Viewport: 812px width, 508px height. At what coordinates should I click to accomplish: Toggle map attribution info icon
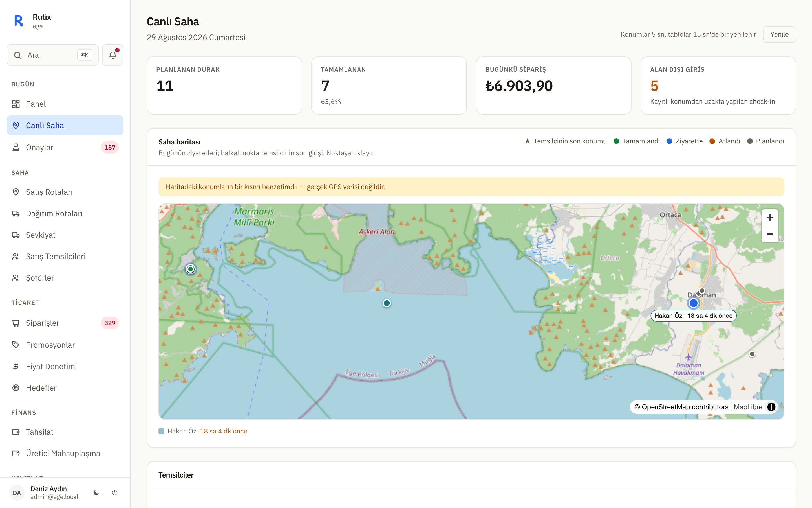(771, 407)
